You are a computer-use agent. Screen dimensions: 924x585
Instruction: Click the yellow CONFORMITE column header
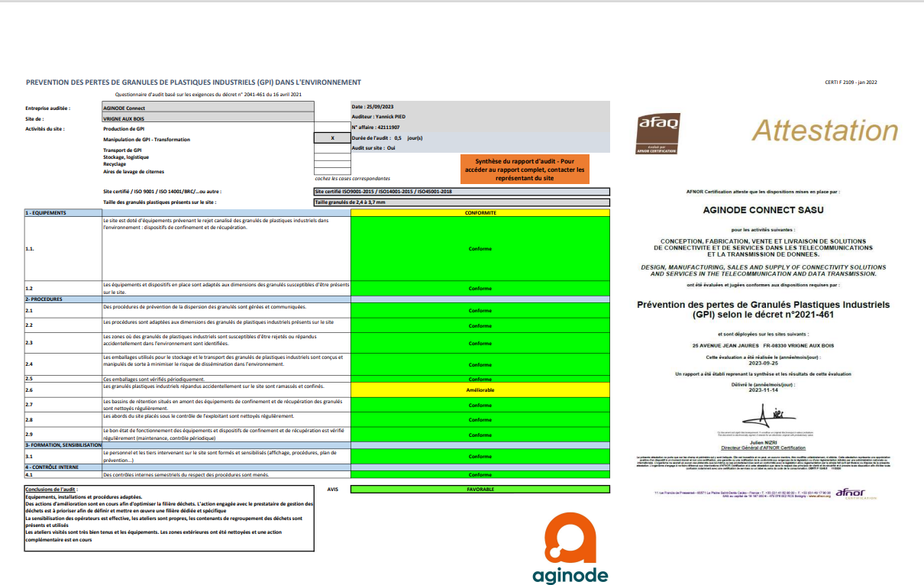(480, 213)
